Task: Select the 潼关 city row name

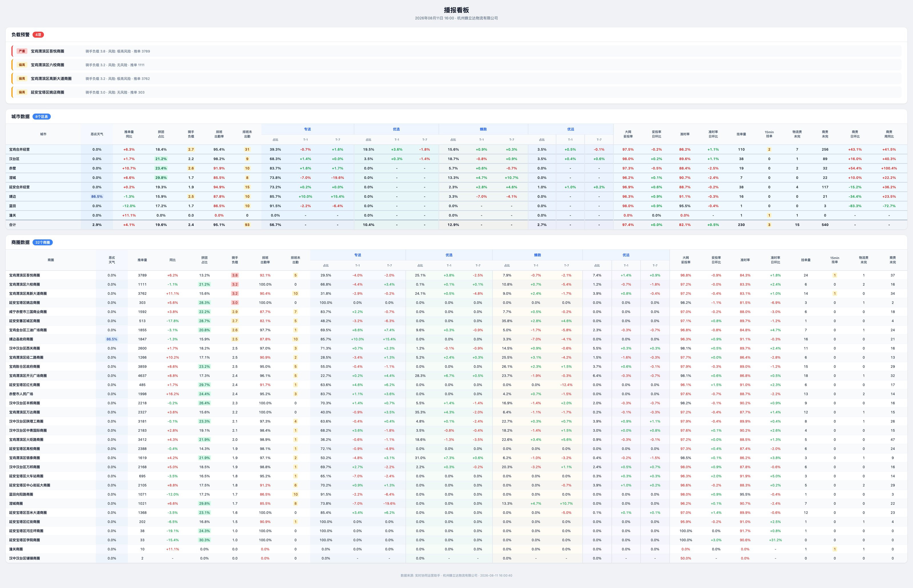Action: 13,215
